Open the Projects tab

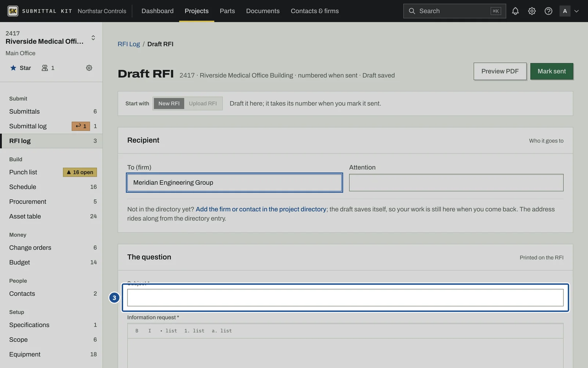point(197,11)
